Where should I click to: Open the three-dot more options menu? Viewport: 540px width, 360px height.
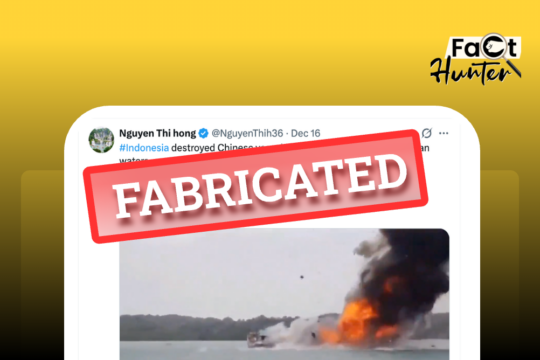[x=444, y=133]
